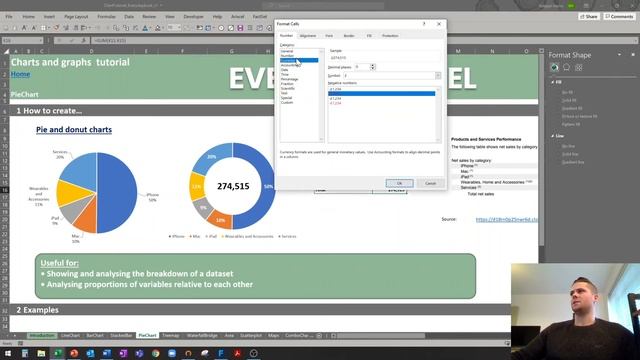
Task: Click the dialog help question mark
Action: coord(424,24)
